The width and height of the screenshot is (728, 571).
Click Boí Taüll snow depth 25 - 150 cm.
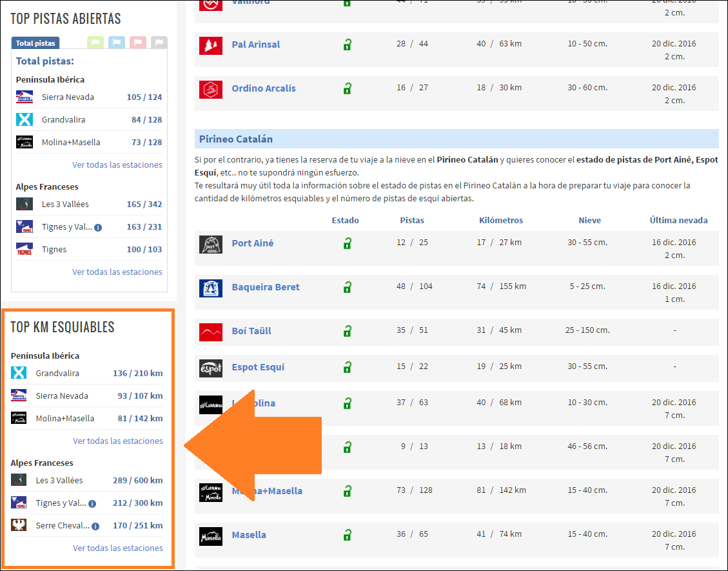click(587, 330)
